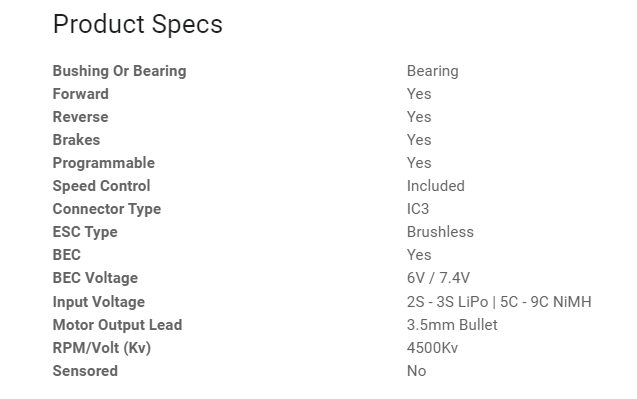
Task: Click the Reverse spec label
Action: point(80,117)
